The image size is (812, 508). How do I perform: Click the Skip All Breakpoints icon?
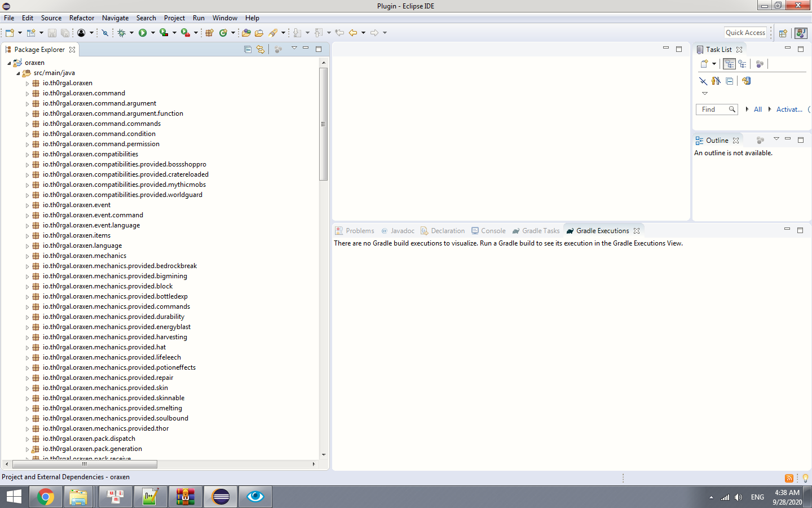pyautogui.click(x=105, y=33)
